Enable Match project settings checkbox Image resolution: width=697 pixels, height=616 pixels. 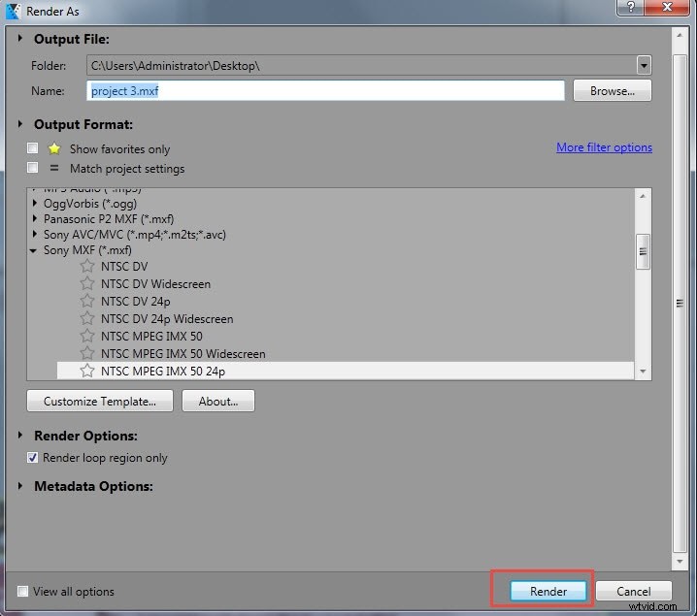tap(32, 168)
